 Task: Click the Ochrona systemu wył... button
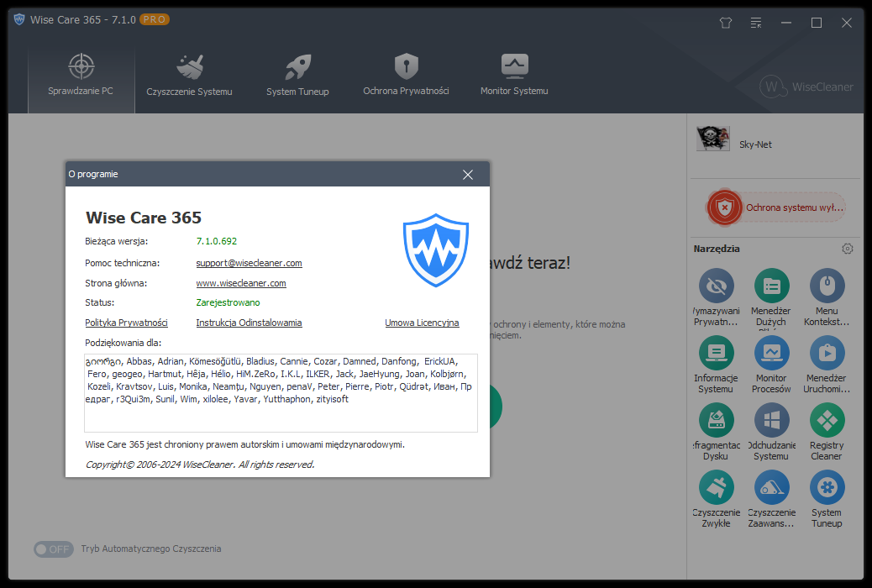(x=776, y=208)
